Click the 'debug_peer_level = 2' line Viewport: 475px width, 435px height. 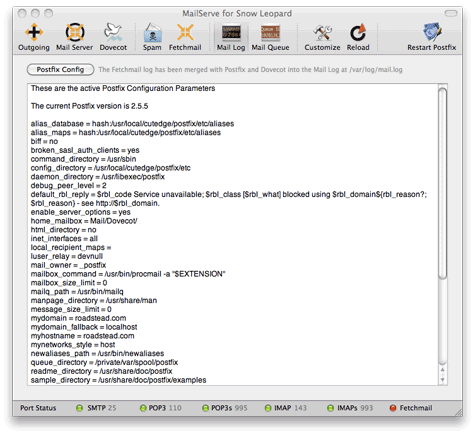pos(68,185)
